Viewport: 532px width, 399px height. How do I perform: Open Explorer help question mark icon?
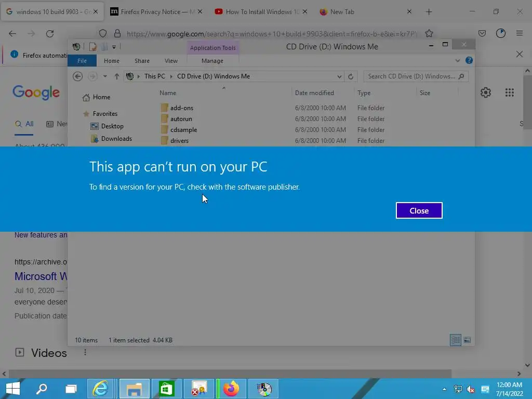(x=469, y=60)
